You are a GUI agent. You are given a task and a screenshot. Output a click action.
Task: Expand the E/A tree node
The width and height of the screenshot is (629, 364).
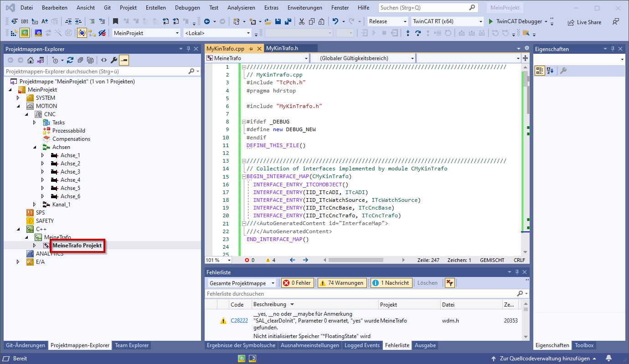pos(18,262)
